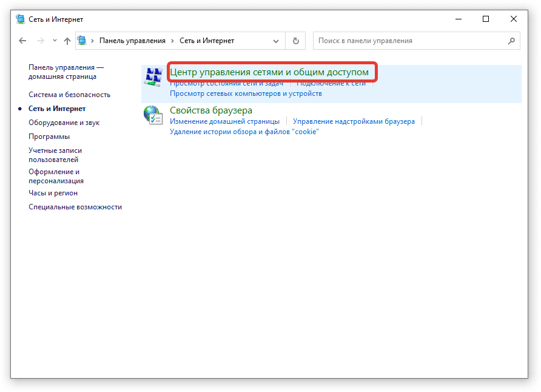Viewport: 541px width, 392px height.
Task: Minimize the Сеть и Интернет window
Action: [x=458, y=19]
